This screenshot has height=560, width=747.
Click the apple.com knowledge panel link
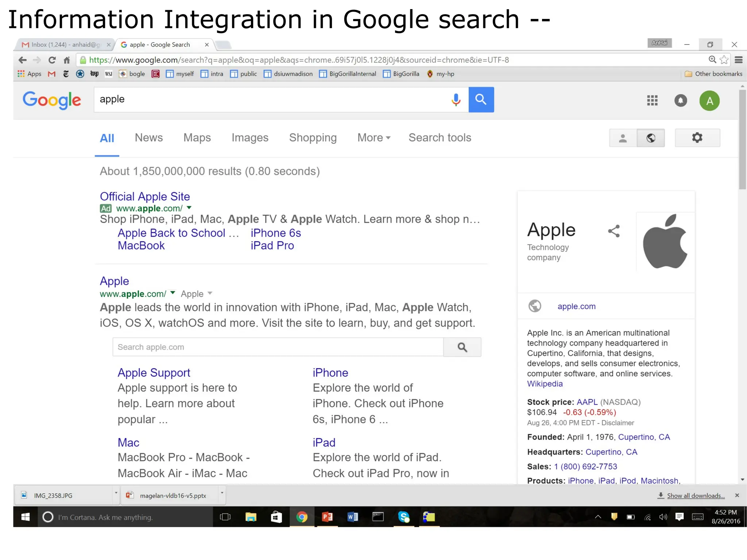click(576, 306)
